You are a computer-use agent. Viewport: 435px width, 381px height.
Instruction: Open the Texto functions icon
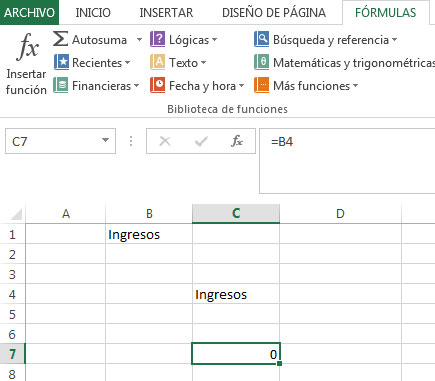(158, 62)
